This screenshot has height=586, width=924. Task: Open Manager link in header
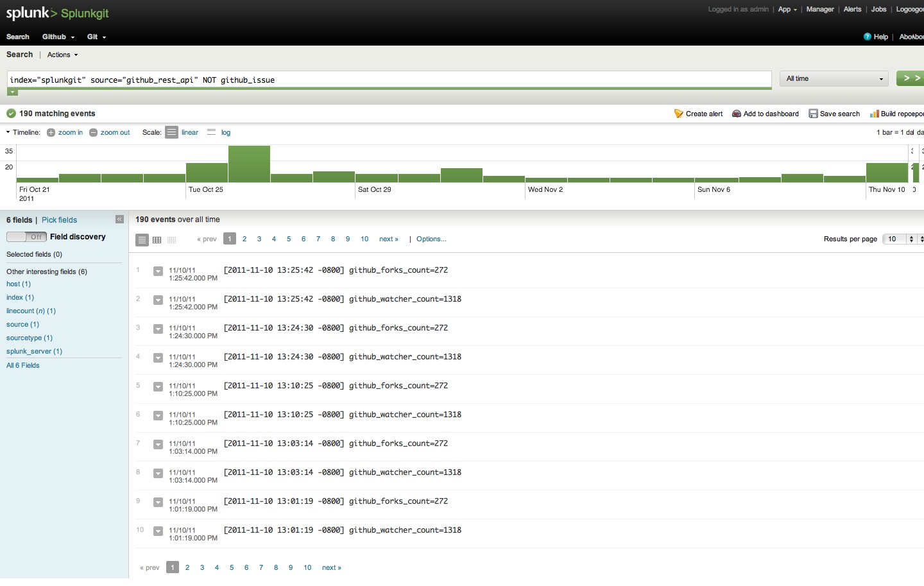click(x=820, y=9)
